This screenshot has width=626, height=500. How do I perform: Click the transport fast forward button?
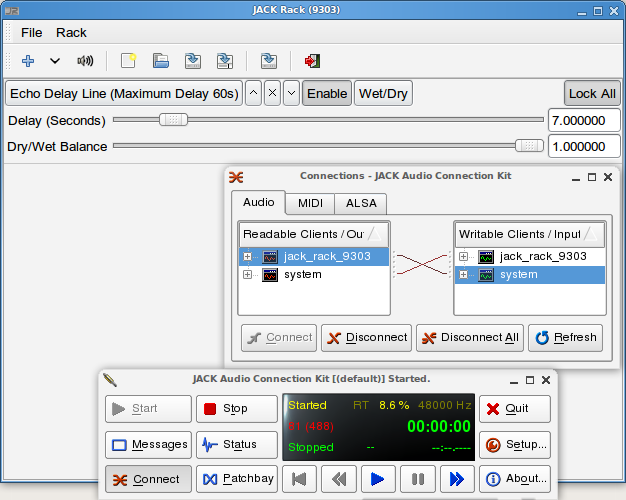click(x=457, y=479)
